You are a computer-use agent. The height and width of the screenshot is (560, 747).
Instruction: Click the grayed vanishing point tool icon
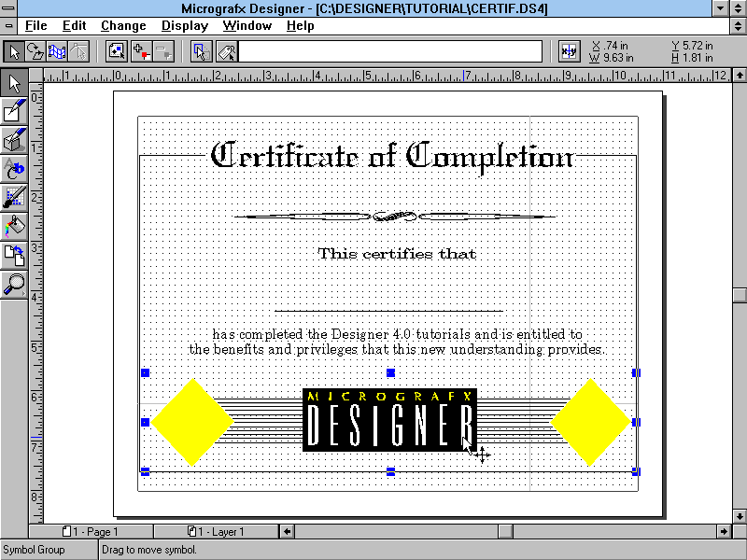tap(78, 51)
